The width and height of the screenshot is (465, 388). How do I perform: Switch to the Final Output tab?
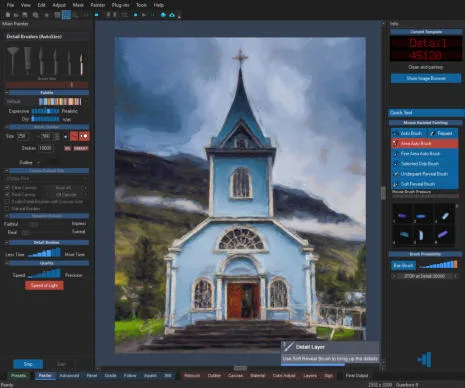(x=357, y=376)
